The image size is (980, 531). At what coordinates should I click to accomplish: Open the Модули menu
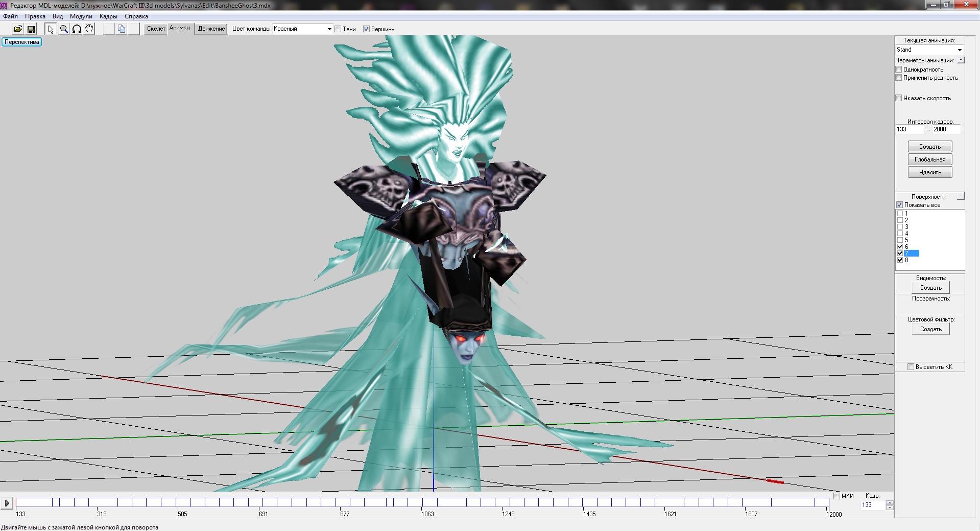click(81, 16)
